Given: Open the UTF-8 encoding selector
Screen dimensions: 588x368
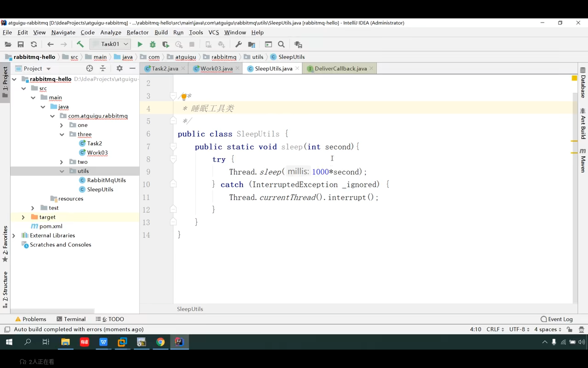Looking at the screenshot, I should 519,329.
